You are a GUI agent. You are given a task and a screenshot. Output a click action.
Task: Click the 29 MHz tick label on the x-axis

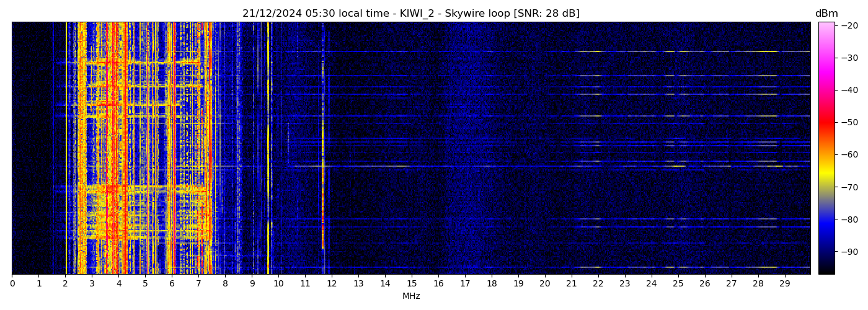(x=784, y=284)
